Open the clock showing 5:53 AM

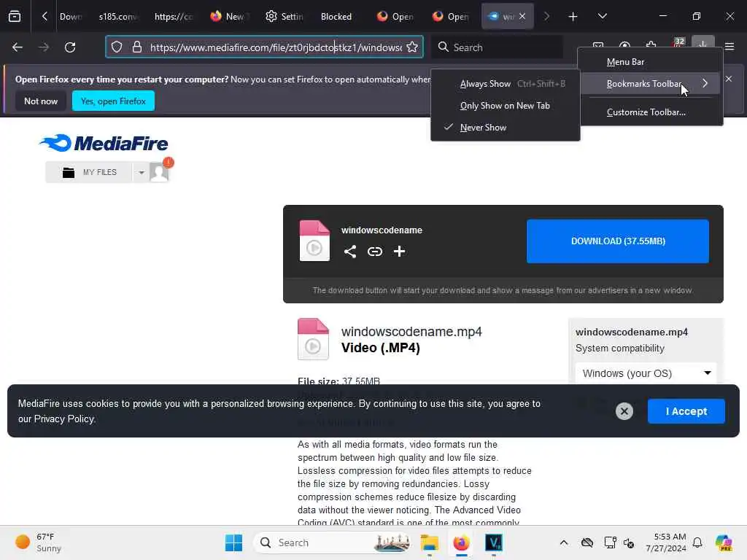coord(666,542)
